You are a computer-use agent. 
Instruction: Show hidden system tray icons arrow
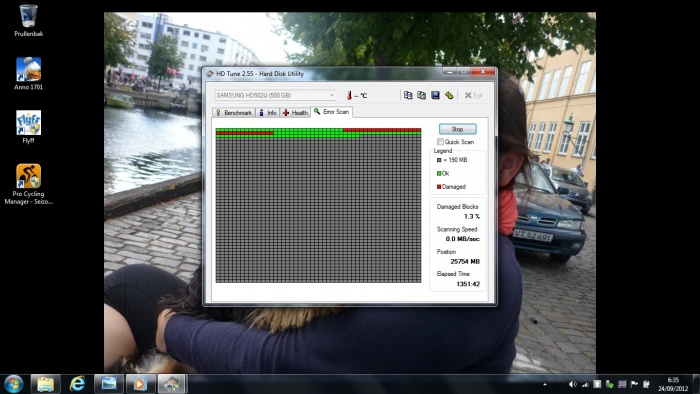pos(545,384)
